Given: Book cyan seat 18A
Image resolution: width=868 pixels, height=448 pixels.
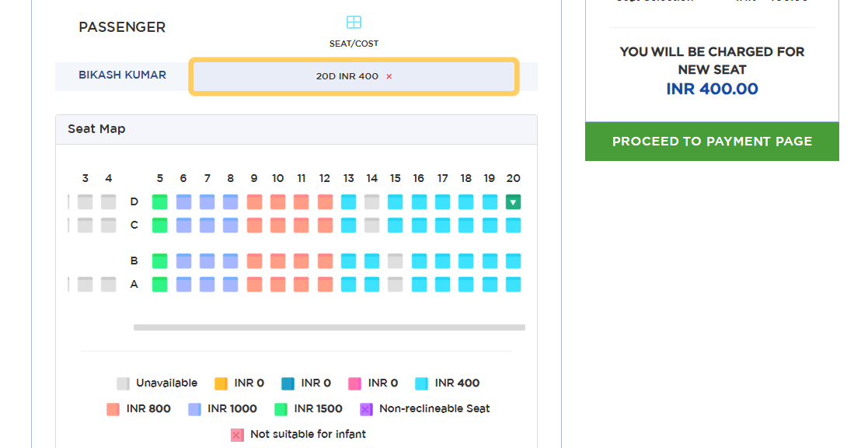Looking at the screenshot, I should (x=466, y=285).
